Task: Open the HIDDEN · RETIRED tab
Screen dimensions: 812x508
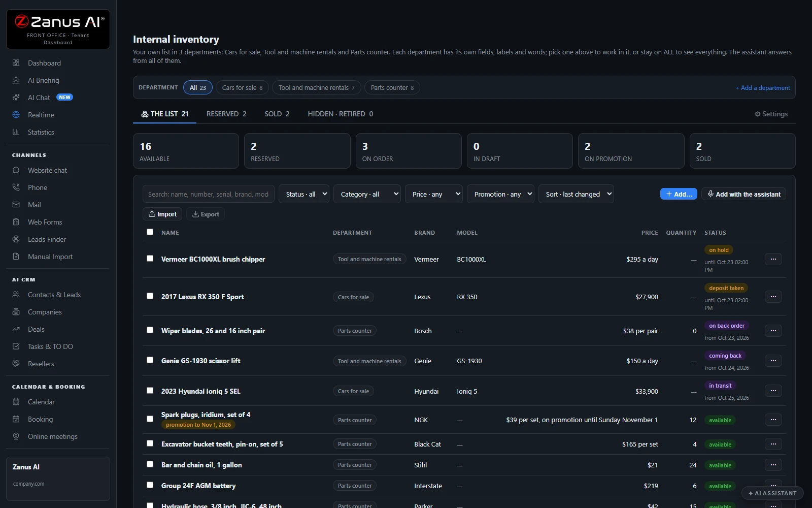Action: point(341,114)
